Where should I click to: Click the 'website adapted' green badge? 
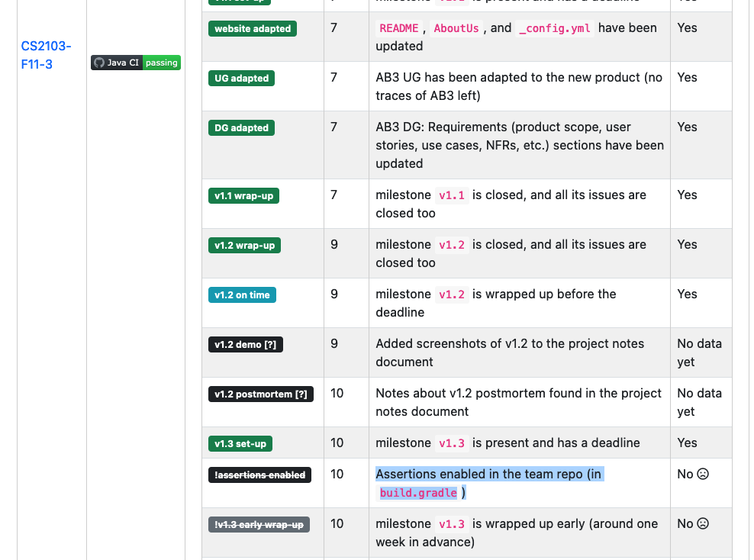(x=253, y=28)
